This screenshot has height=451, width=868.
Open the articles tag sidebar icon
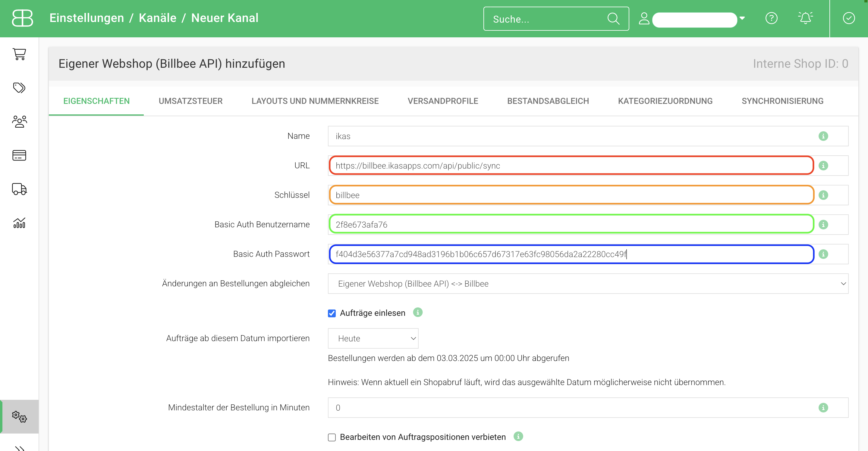pyautogui.click(x=19, y=88)
